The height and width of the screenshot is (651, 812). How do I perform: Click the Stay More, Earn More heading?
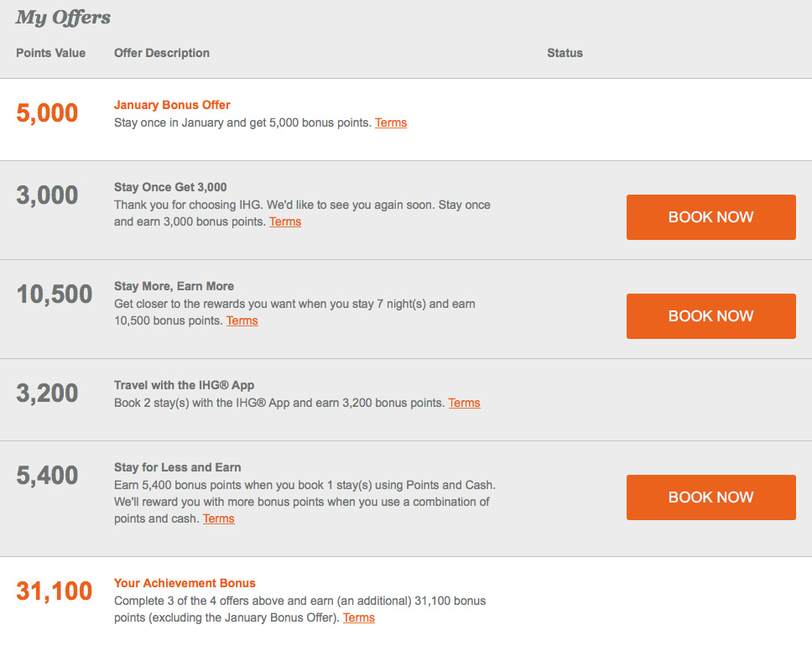click(174, 286)
